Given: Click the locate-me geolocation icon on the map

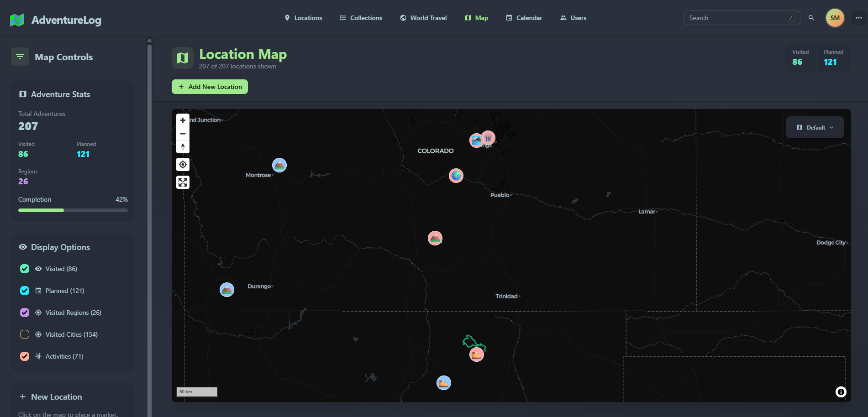Looking at the screenshot, I should click(x=183, y=164).
